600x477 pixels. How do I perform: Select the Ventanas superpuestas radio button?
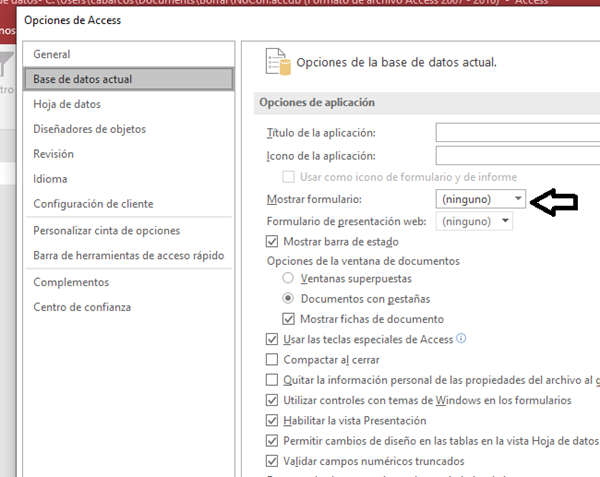coord(289,279)
